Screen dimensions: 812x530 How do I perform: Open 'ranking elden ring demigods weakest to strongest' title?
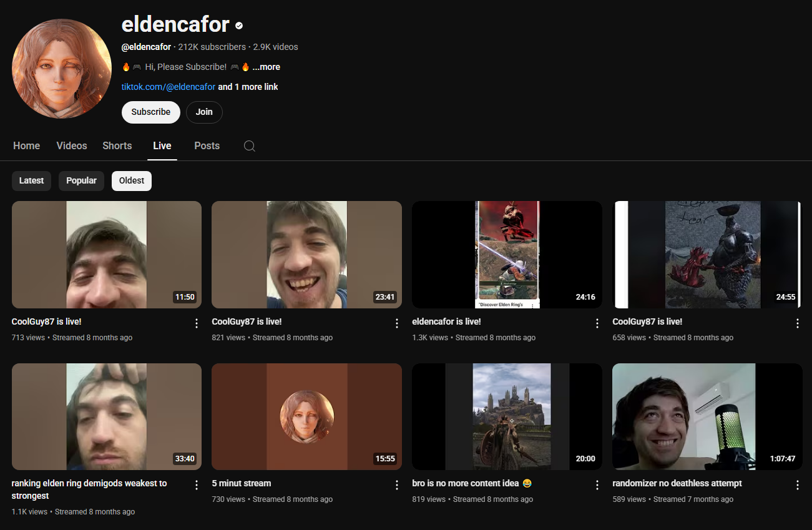pyautogui.click(x=89, y=489)
